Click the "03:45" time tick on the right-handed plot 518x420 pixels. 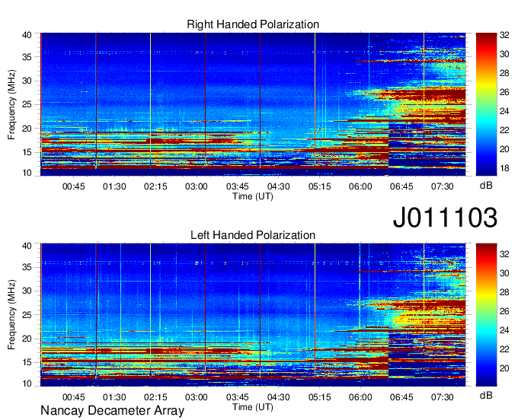point(238,186)
